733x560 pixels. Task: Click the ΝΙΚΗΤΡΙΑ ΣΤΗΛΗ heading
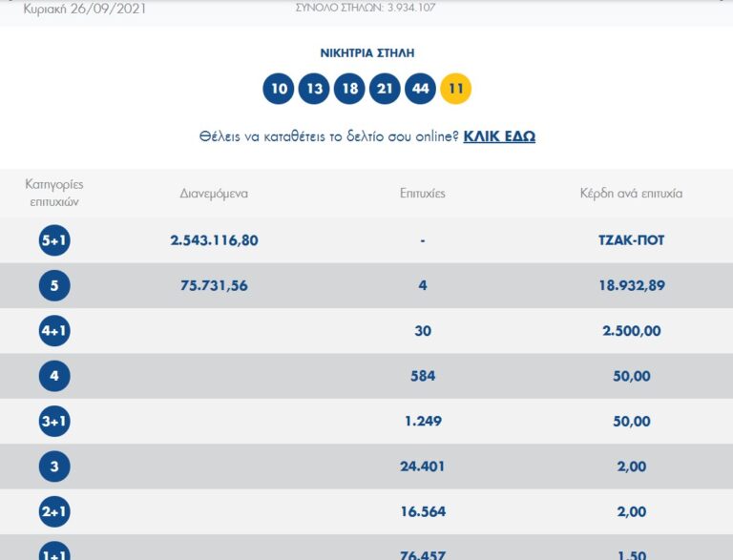pos(367,53)
